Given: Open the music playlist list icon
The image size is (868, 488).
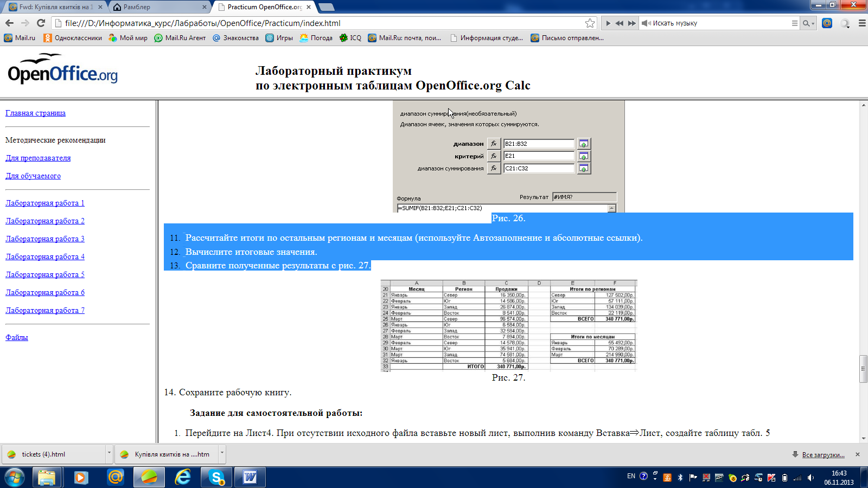Looking at the screenshot, I should [794, 23].
